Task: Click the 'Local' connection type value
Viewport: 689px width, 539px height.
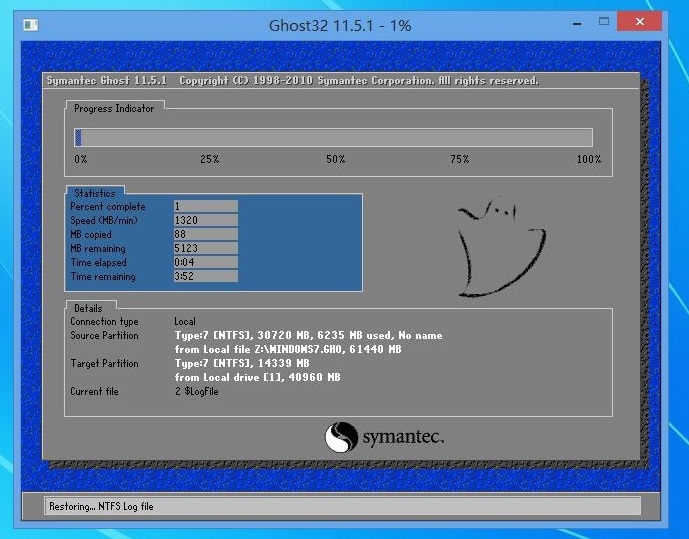Action: tap(185, 321)
